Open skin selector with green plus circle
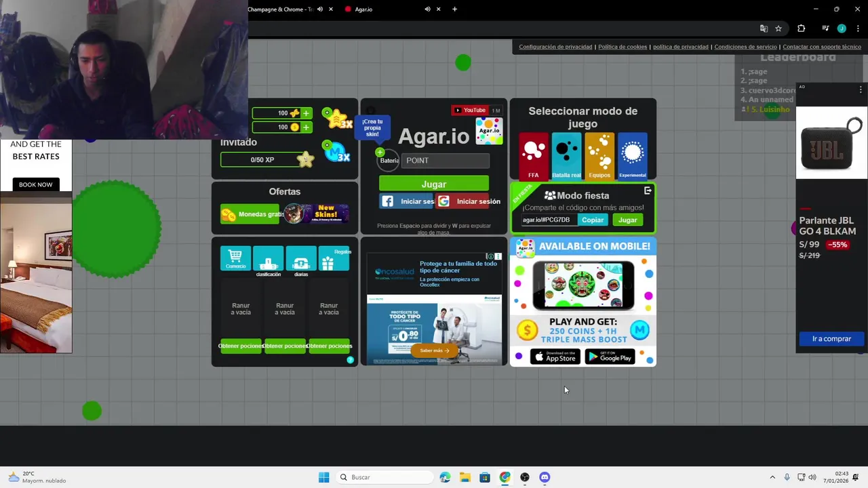 380,152
